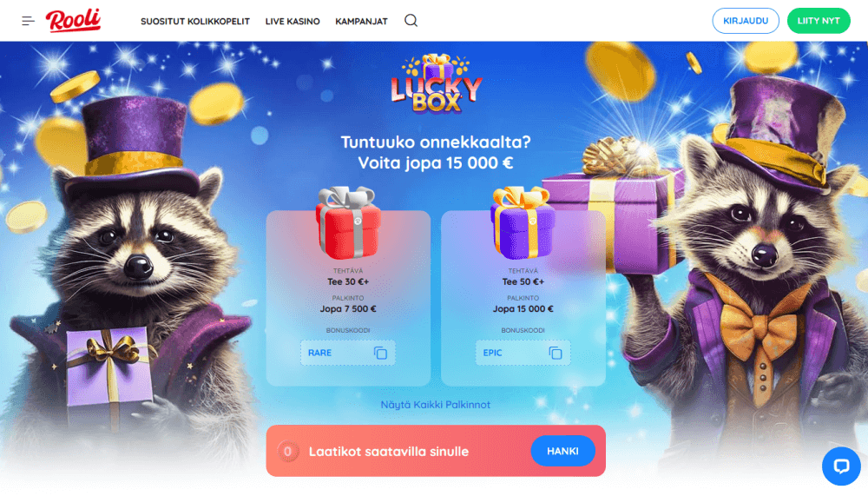Click the Liity Nyt signup button
The height and width of the screenshot is (496, 868).
819,21
